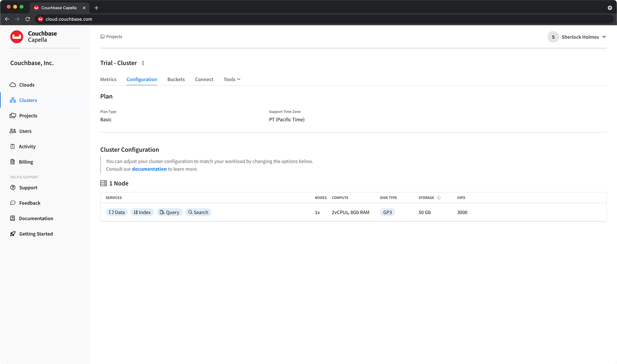Click the 50 Gb storage value
The width and height of the screenshot is (617, 364).
425,212
